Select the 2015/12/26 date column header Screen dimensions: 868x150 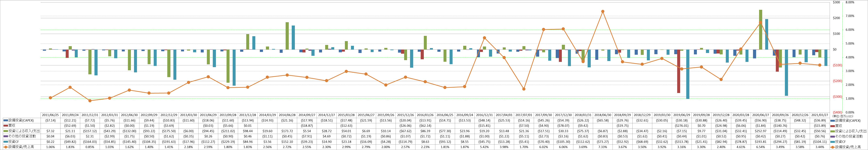click(405, 115)
